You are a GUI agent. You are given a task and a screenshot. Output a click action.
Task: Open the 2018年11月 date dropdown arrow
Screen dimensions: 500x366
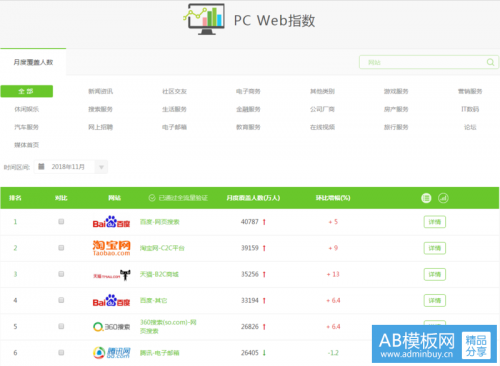101,167
